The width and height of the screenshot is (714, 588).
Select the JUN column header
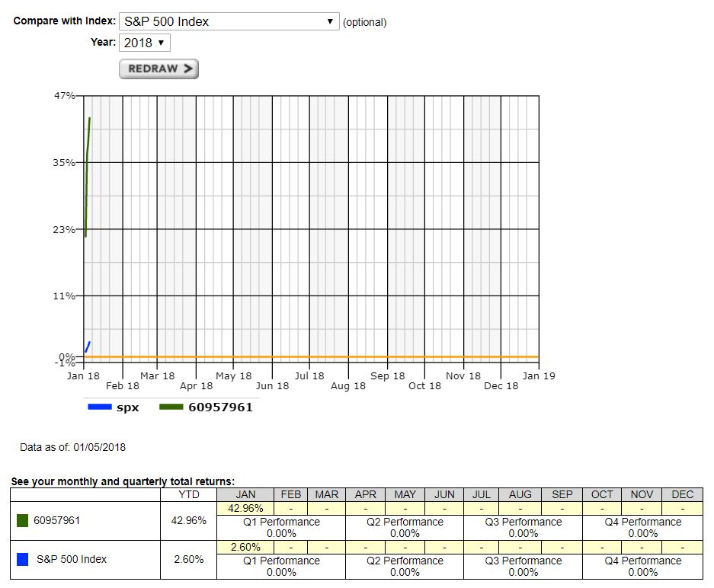[x=444, y=495]
